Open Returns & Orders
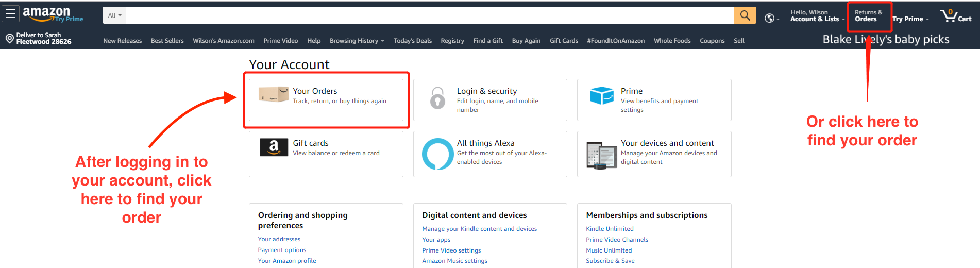The image size is (980, 268). pyautogui.click(x=869, y=16)
